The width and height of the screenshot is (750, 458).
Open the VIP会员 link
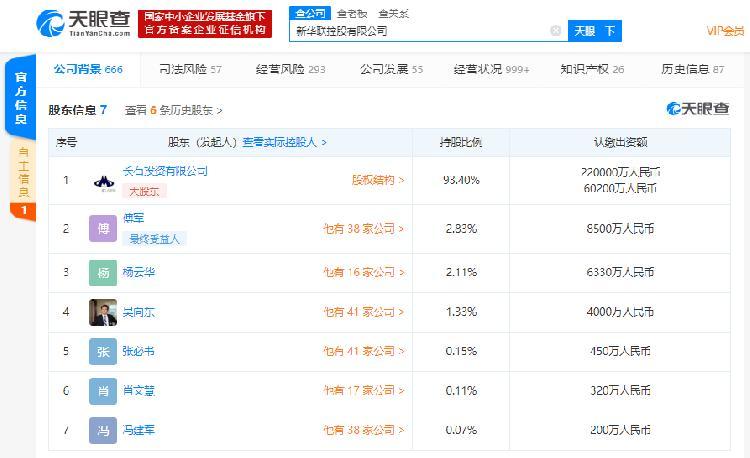[x=725, y=31]
